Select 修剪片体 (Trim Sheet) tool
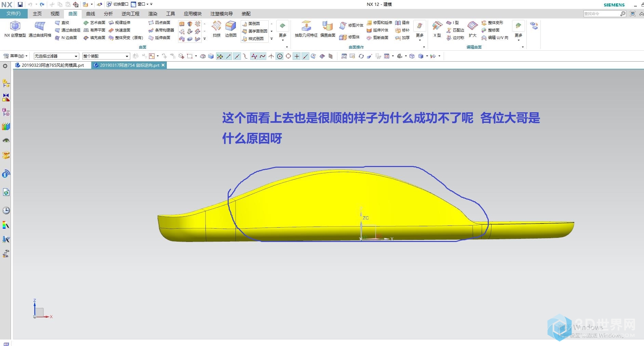This screenshot has width=644, height=346. (351, 25)
